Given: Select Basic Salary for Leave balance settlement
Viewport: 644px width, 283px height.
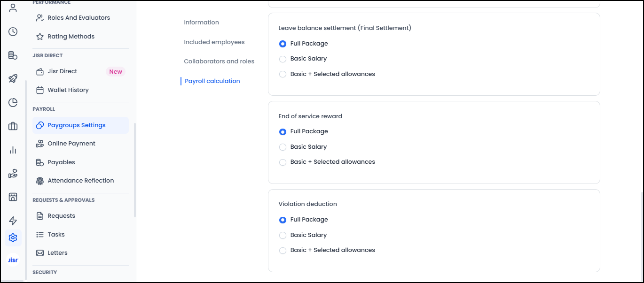Looking at the screenshot, I should tap(283, 59).
